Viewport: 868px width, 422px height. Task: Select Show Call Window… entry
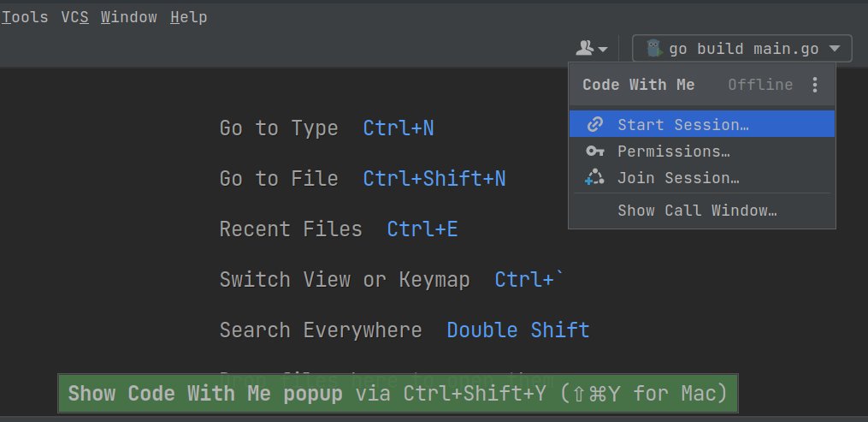click(702, 211)
